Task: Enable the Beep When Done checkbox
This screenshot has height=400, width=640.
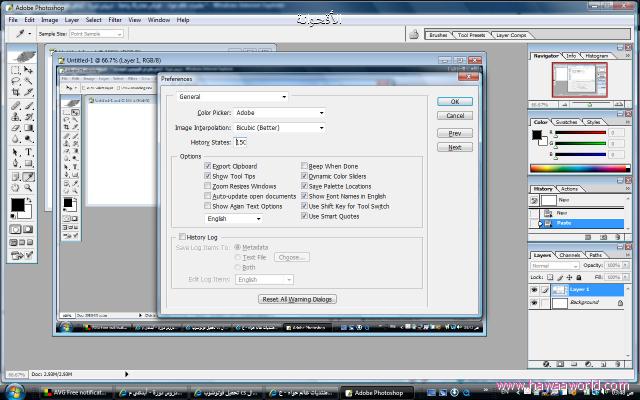Action: tap(305, 166)
